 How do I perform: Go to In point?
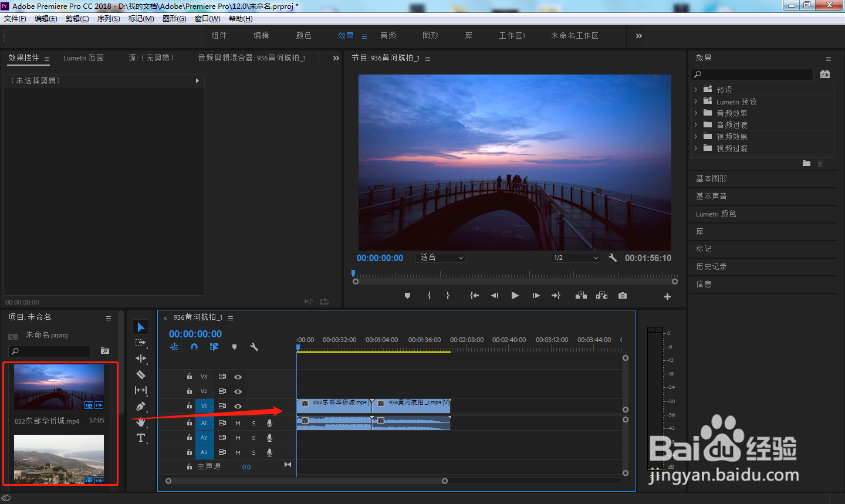click(474, 296)
